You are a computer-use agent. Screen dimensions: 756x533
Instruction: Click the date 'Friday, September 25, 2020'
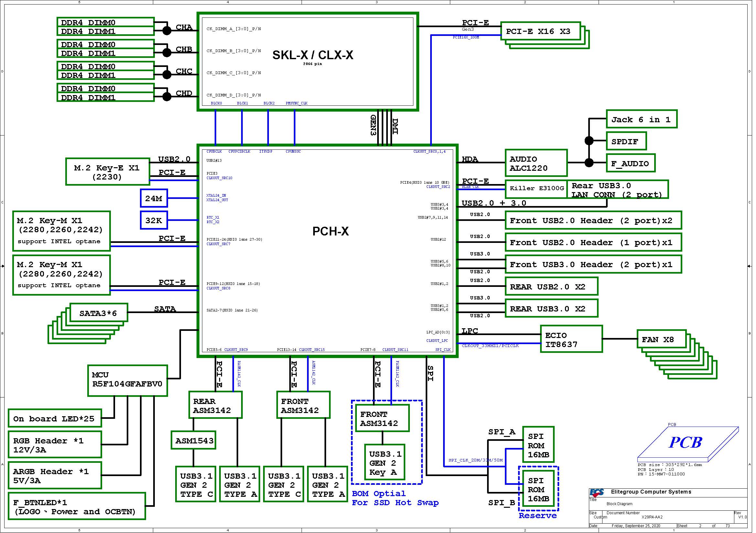pyautogui.click(x=636, y=526)
